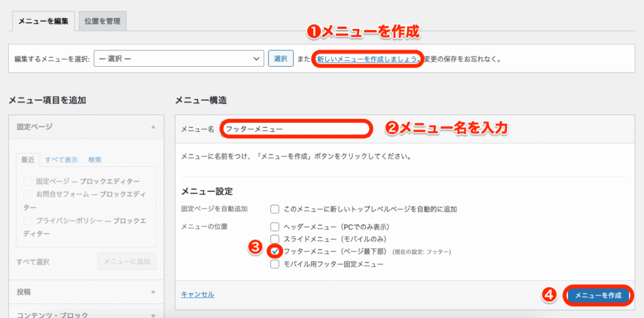This screenshot has width=644, height=318.
Task: Click the 新しいメニューを作成しましょう link
Action: [x=368, y=59]
